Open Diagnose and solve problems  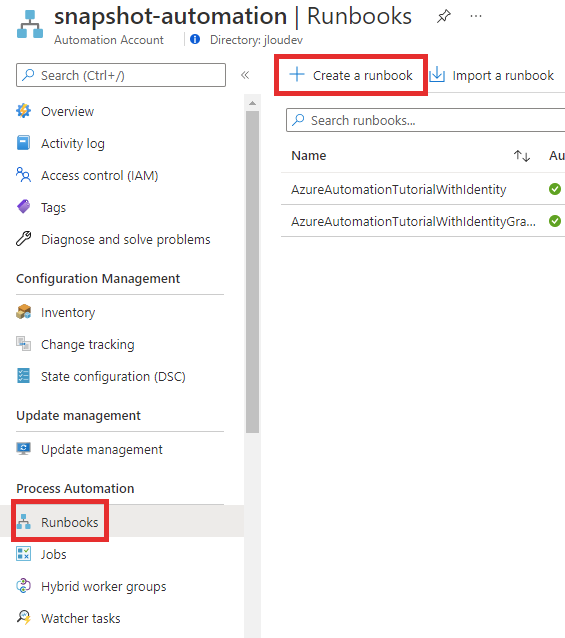(126, 240)
